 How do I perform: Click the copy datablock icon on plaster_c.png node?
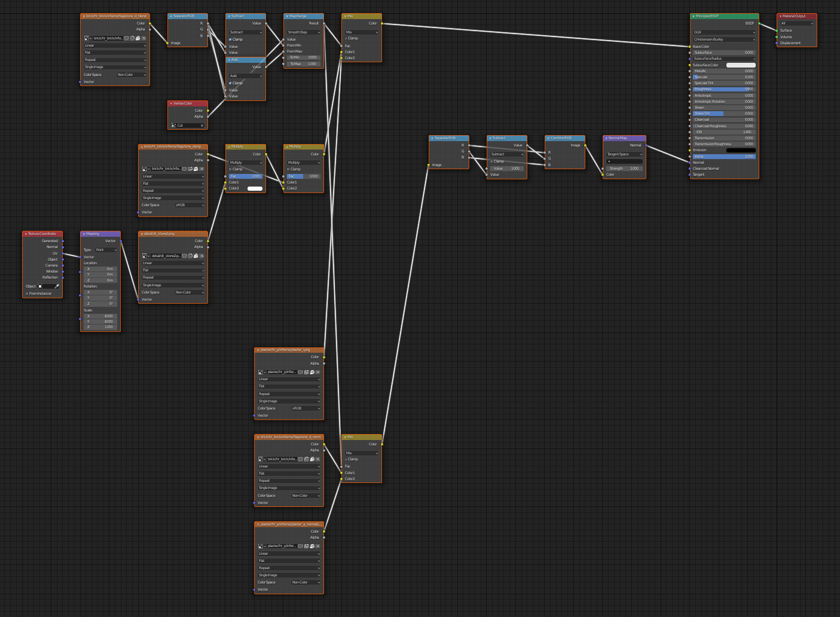tap(306, 372)
